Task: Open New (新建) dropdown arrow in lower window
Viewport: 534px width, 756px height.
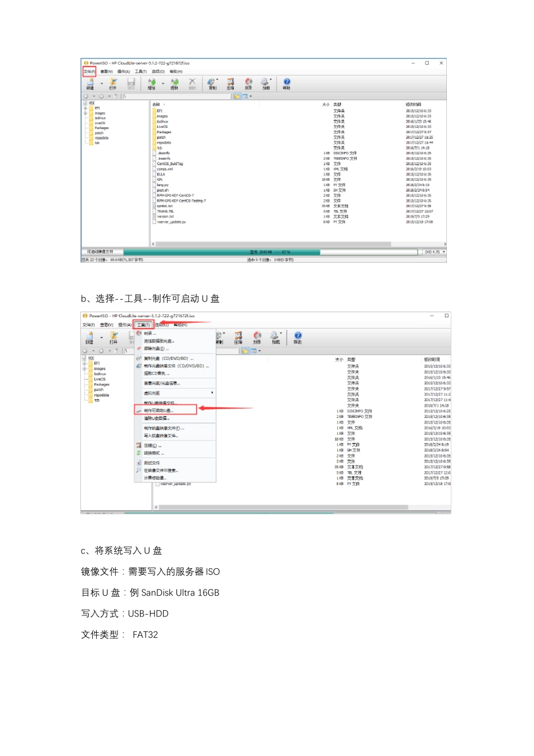Action: coord(102,338)
